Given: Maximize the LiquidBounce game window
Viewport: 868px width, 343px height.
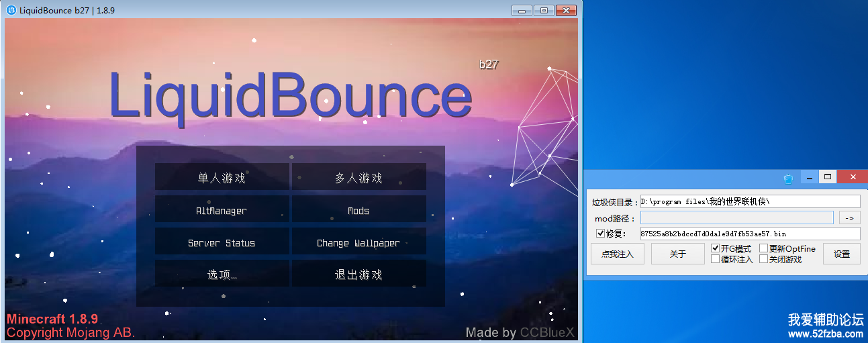Looking at the screenshot, I should (x=543, y=10).
